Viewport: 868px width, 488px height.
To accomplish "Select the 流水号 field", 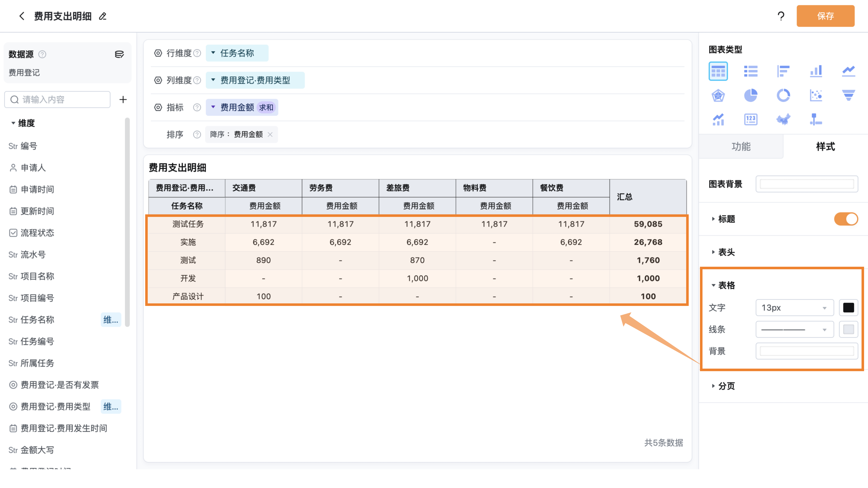I will pyautogui.click(x=27, y=255).
